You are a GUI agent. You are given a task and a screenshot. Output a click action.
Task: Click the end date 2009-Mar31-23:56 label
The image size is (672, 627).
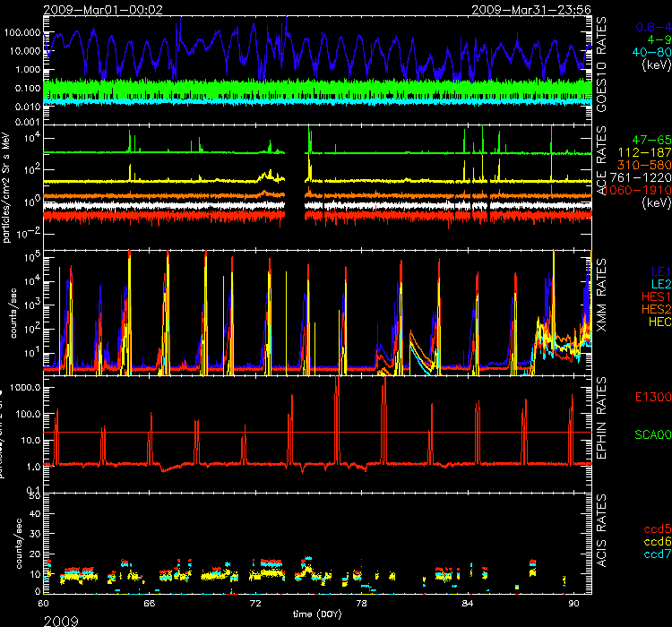[x=523, y=7]
